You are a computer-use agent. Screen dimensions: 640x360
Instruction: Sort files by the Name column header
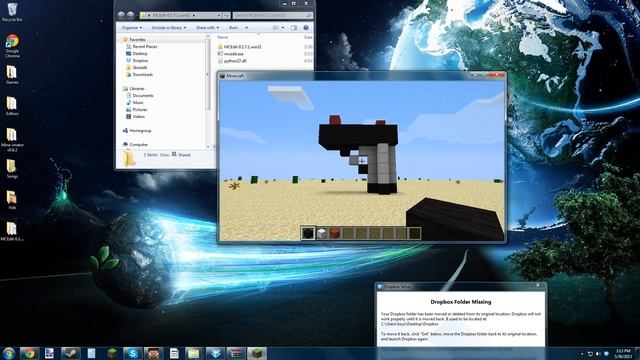222,37
